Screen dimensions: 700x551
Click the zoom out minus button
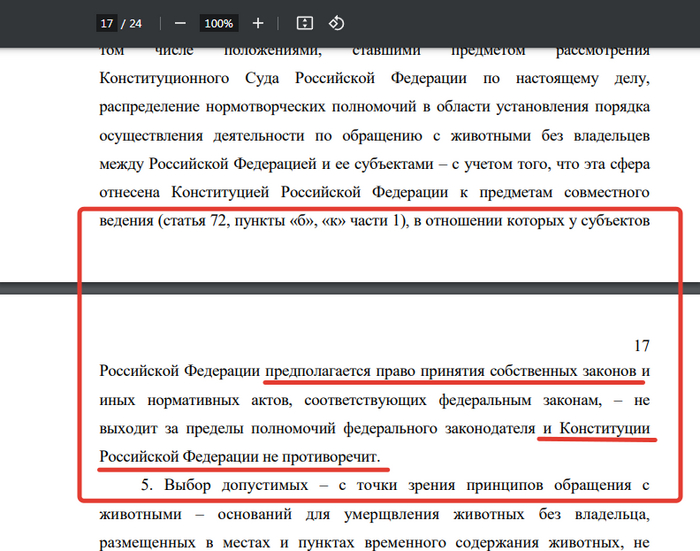[x=180, y=23]
